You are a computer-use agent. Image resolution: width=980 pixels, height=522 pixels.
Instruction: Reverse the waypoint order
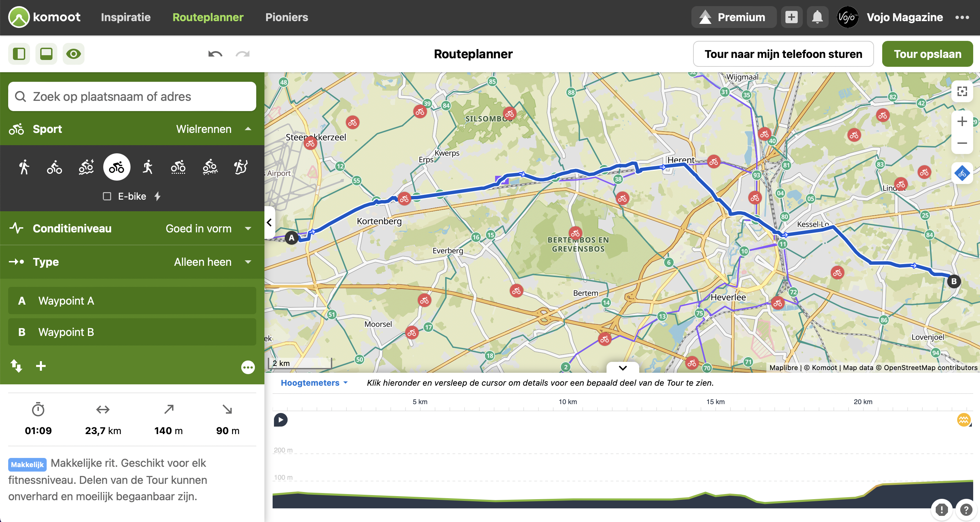(x=16, y=366)
